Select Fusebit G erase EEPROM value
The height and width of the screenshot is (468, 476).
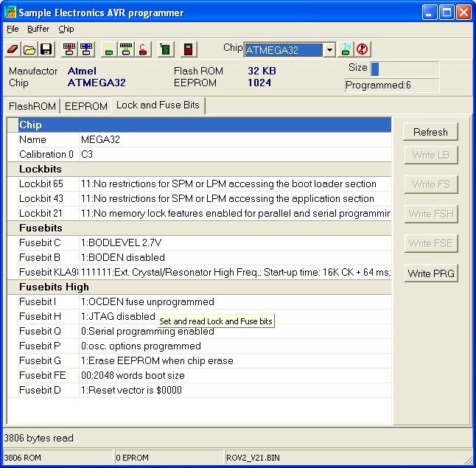tap(235, 360)
